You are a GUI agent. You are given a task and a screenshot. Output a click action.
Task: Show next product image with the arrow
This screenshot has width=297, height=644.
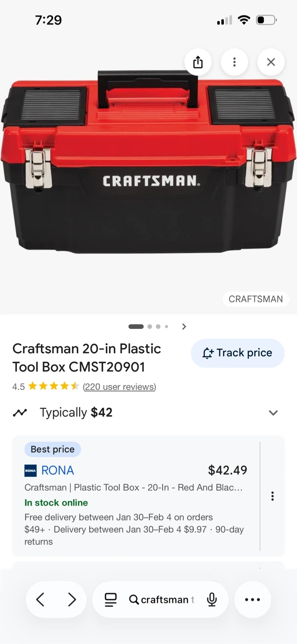tap(184, 326)
